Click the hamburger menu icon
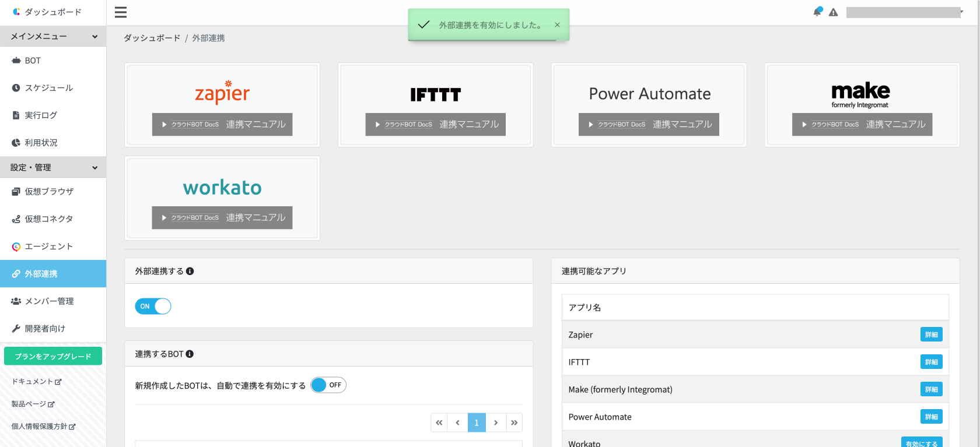The width and height of the screenshot is (980, 447). pyautogui.click(x=121, y=12)
